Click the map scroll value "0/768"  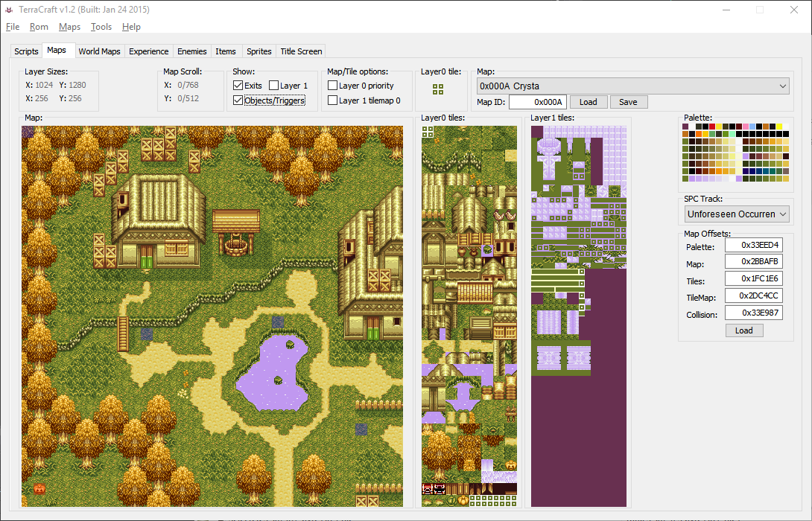tap(188, 85)
